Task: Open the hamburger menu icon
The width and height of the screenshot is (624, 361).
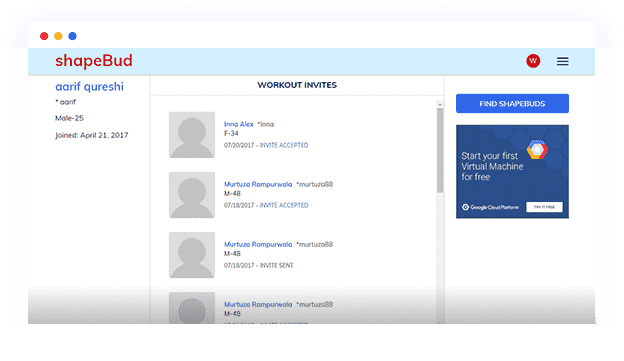Action: coord(562,61)
